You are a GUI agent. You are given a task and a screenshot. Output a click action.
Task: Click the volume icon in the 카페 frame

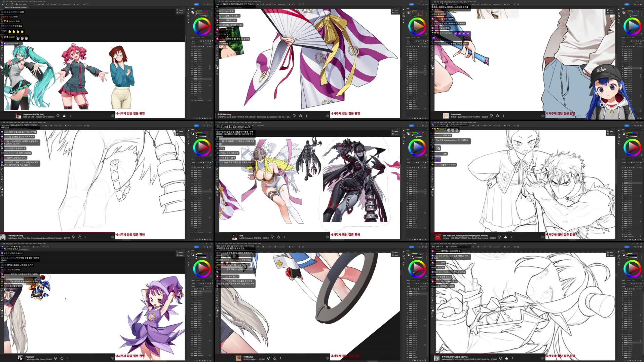(x=328, y=237)
